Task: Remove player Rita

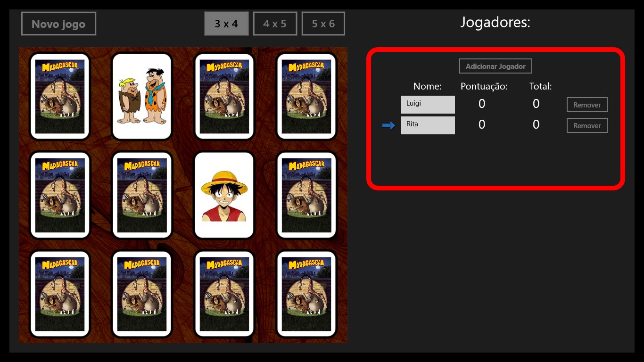Action: [587, 125]
